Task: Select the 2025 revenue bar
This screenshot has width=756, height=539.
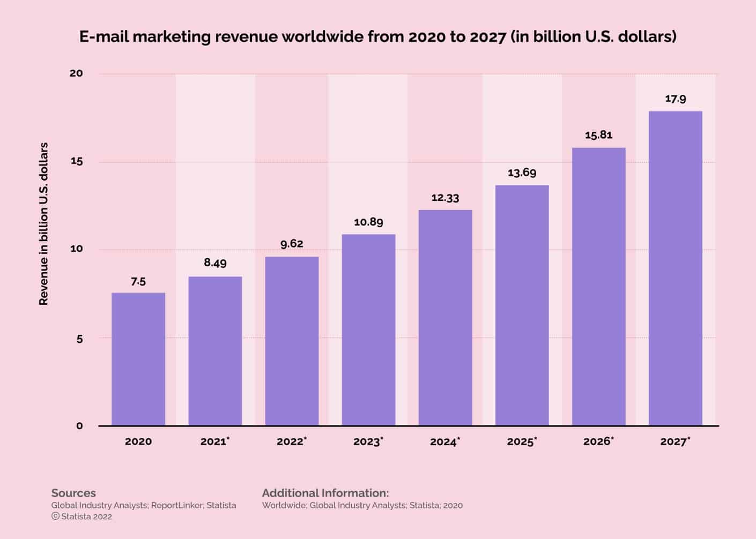Action: pyautogui.click(x=522, y=305)
